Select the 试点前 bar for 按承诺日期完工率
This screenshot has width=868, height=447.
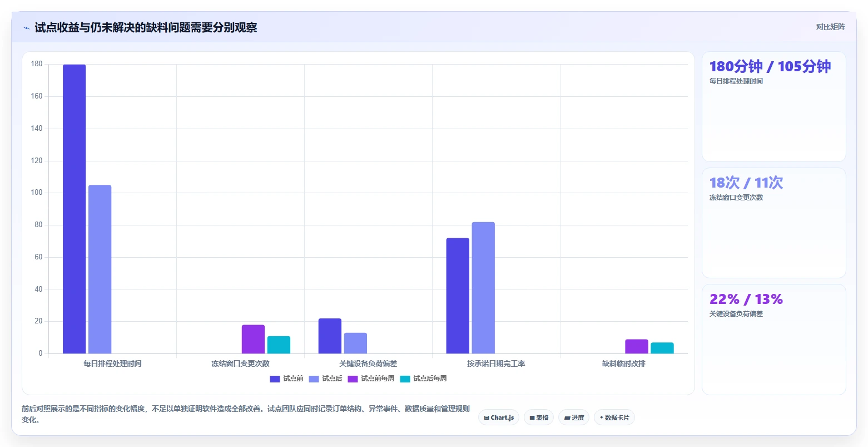(x=458, y=296)
